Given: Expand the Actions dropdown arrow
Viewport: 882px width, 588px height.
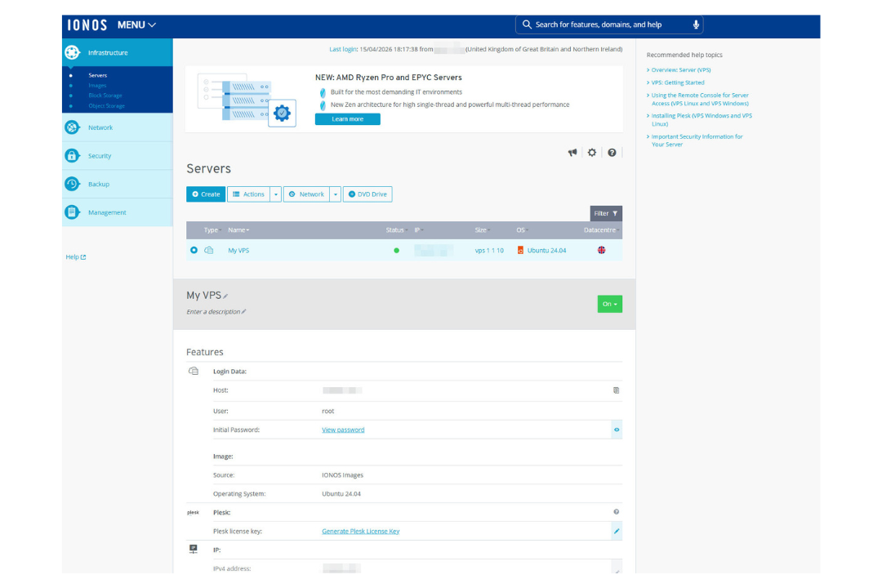Looking at the screenshot, I should click(276, 194).
